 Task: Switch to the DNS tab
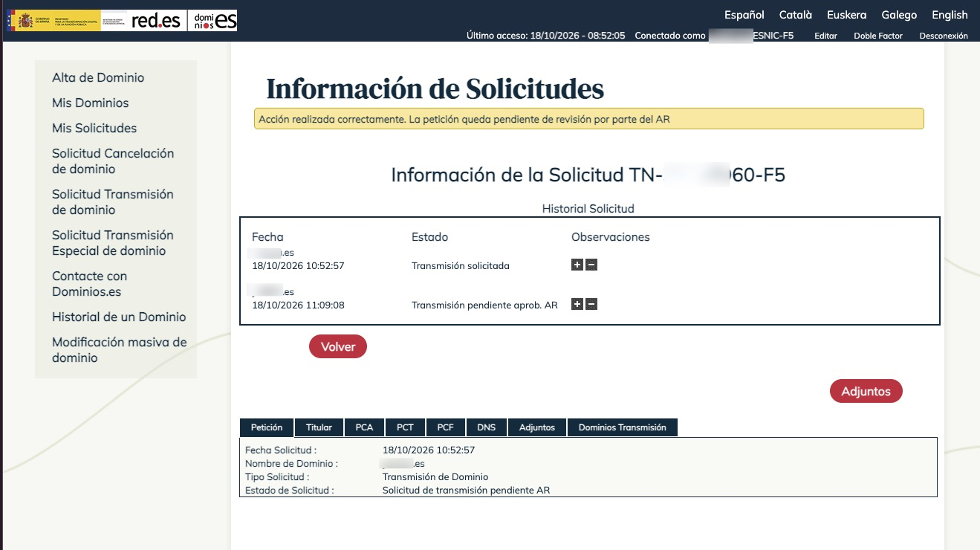pos(486,427)
